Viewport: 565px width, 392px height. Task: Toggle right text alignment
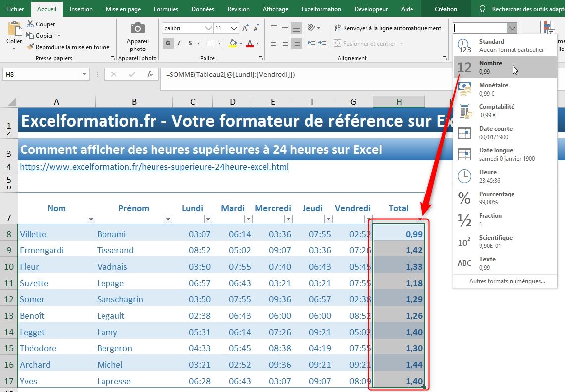tap(296, 43)
